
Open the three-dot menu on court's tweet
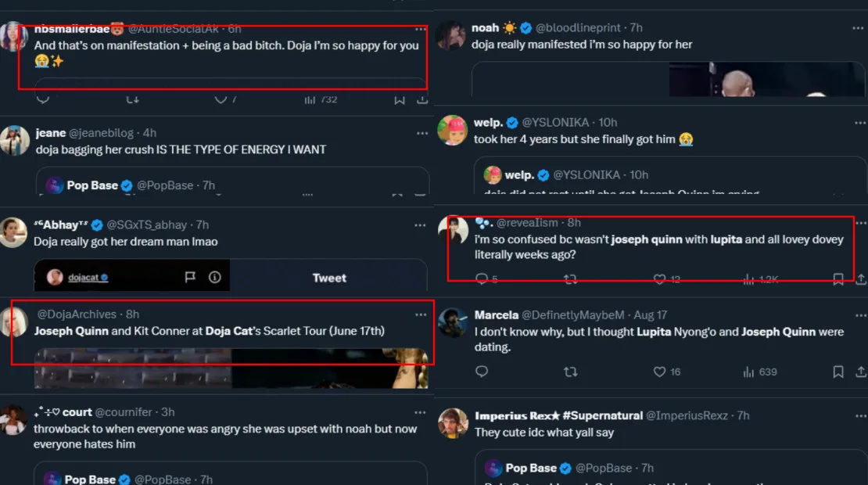pos(422,412)
